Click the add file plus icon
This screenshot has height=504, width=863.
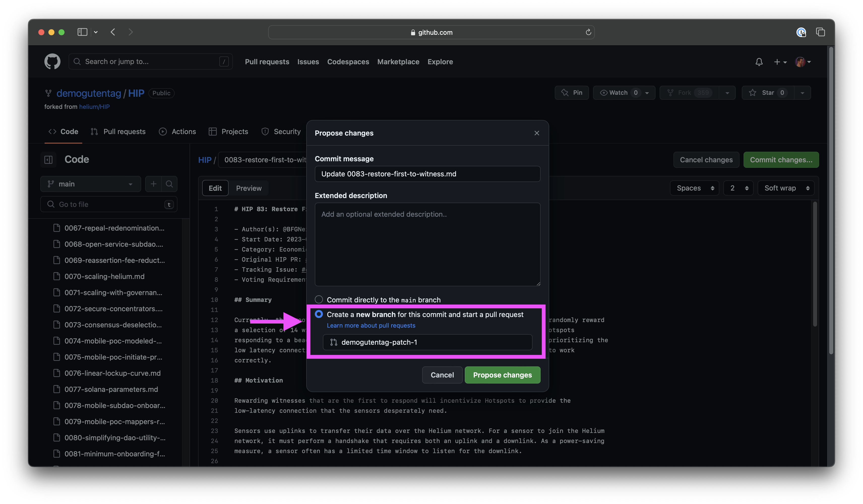(153, 184)
